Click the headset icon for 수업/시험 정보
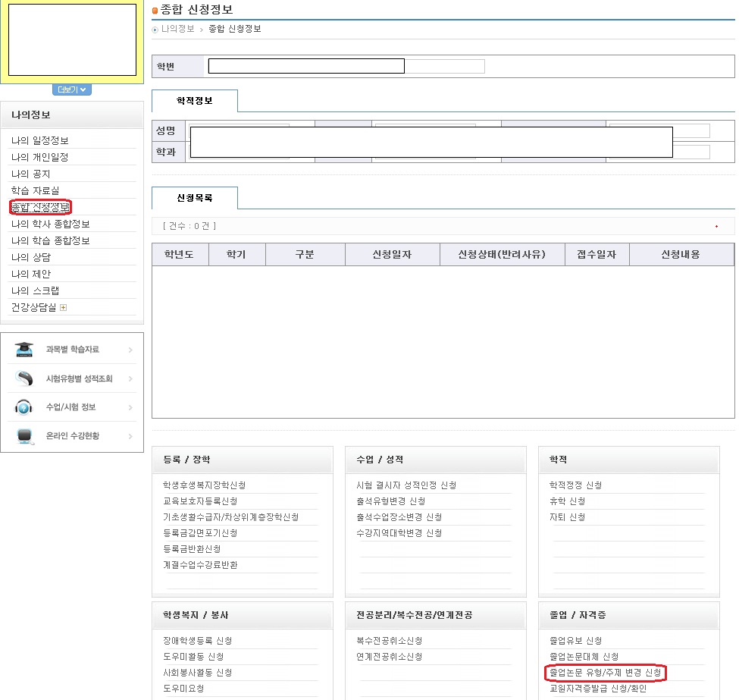739x700 pixels. pos(24,407)
